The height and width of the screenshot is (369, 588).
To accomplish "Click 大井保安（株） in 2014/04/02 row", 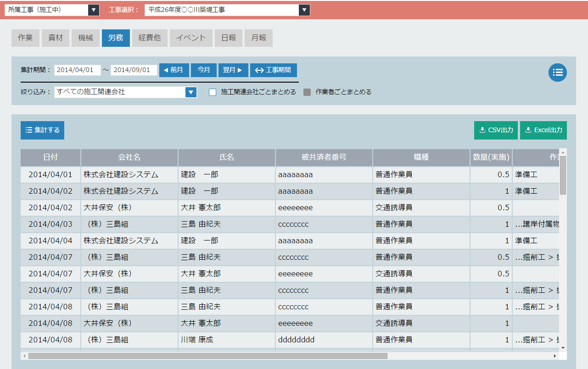I will (x=129, y=208).
